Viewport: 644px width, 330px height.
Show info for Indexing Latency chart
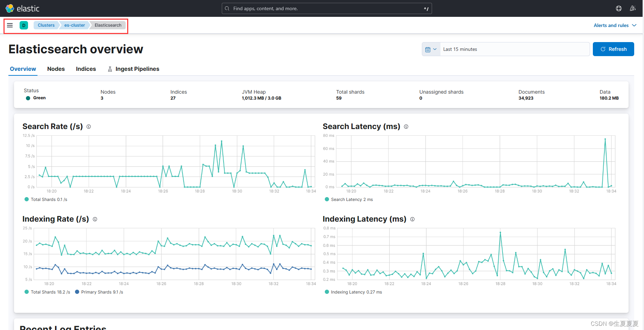click(x=412, y=219)
